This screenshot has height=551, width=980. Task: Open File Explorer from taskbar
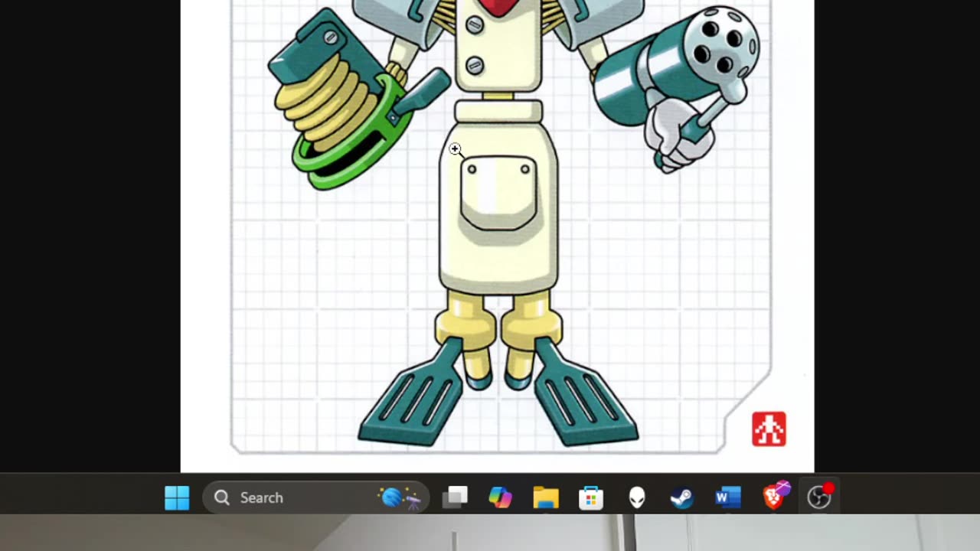(546, 497)
